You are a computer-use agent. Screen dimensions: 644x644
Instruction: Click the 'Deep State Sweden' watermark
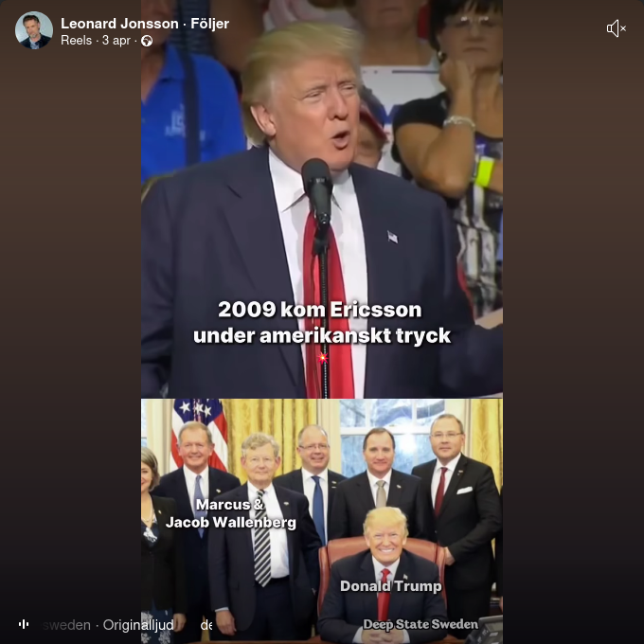420,624
